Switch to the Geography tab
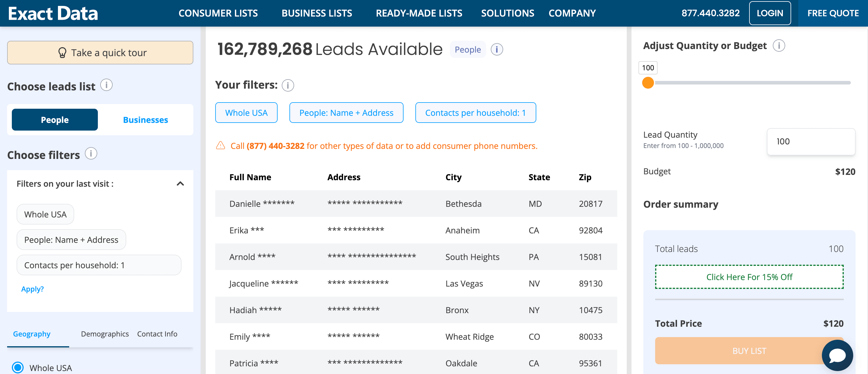868x374 pixels. point(32,334)
